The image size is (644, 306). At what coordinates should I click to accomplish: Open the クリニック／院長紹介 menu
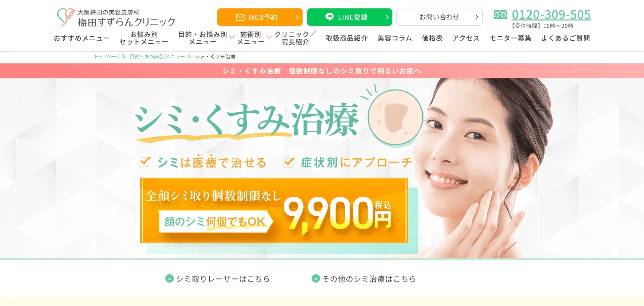pyautogui.click(x=295, y=38)
